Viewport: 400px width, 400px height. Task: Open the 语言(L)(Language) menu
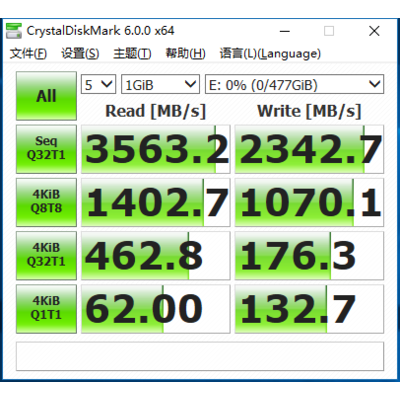click(x=270, y=53)
